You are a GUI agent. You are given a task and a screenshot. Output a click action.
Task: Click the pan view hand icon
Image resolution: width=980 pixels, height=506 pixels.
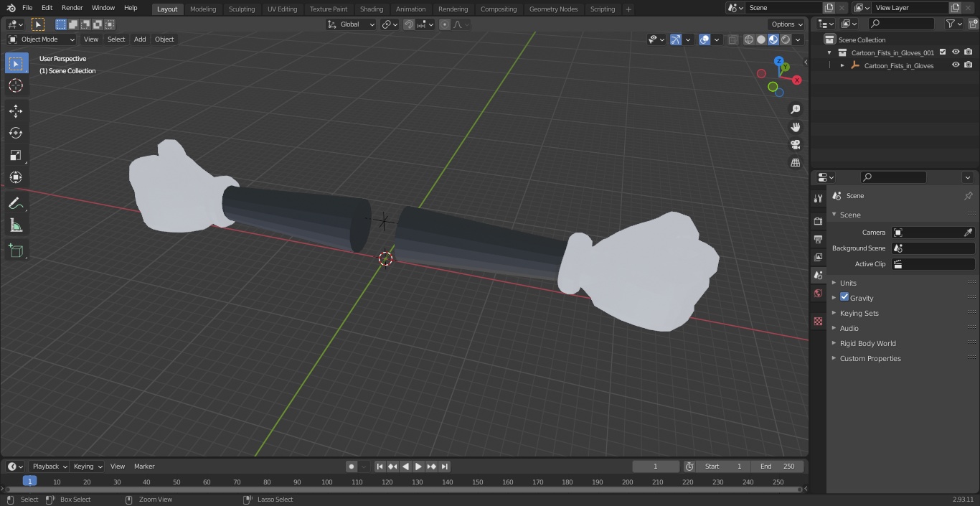(795, 127)
